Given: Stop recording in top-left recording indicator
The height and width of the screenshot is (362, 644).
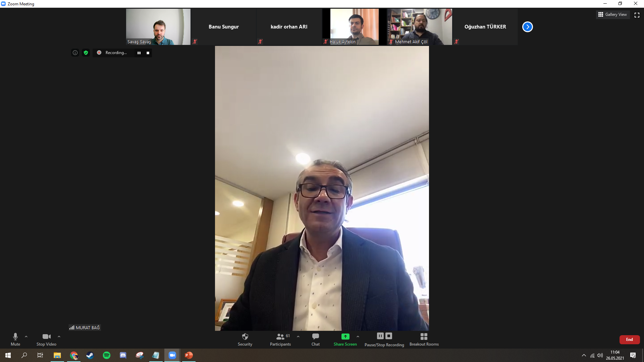Looking at the screenshot, I should point(148,53).
